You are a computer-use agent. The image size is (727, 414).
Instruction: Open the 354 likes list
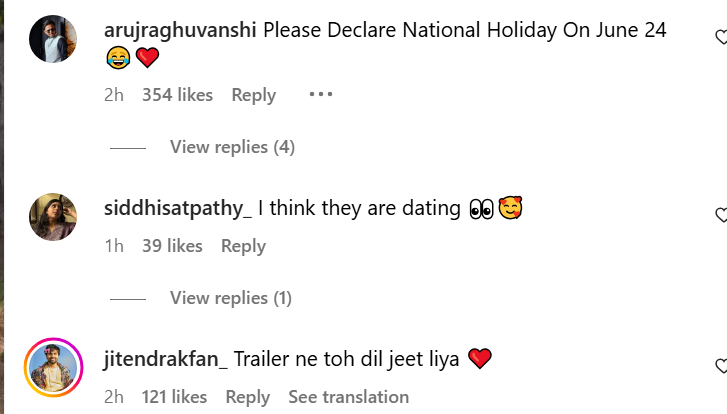(177, 95)
